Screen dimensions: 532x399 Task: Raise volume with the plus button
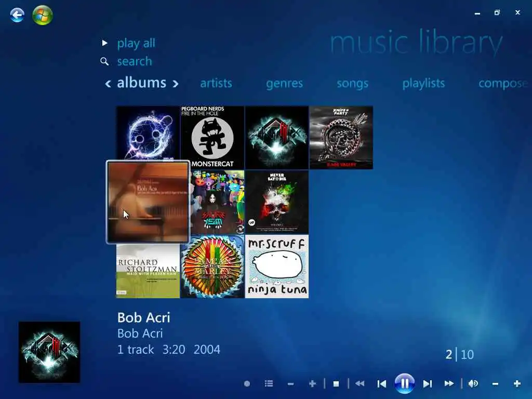click(517, 384)
